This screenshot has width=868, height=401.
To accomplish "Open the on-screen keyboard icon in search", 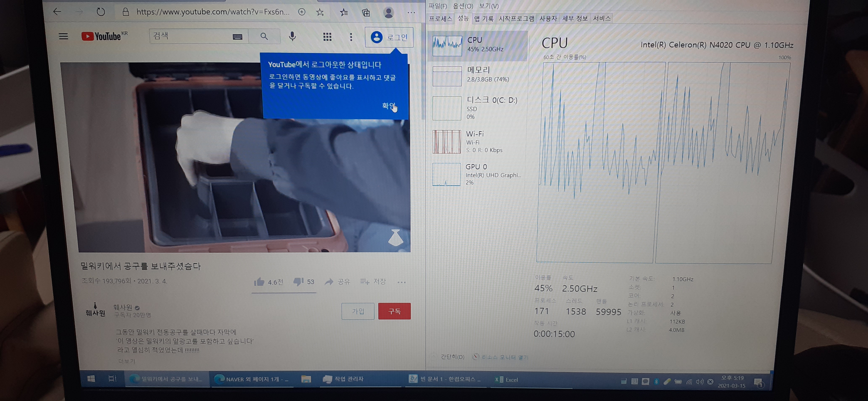I will [x=237, y=37].
